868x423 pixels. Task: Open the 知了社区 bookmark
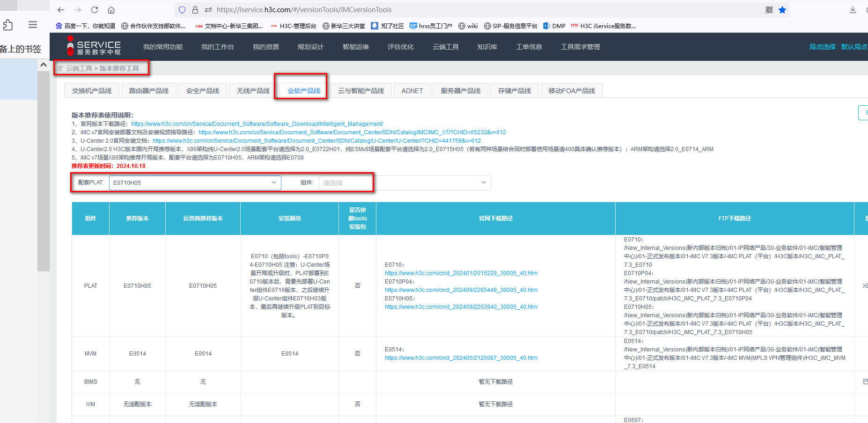[x=387, y=26]
